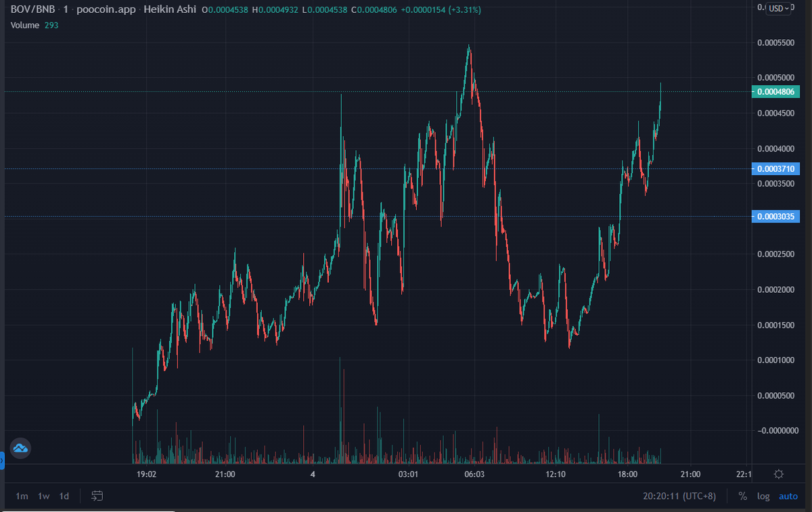Toggle percent scale mode

click(742, 496)
